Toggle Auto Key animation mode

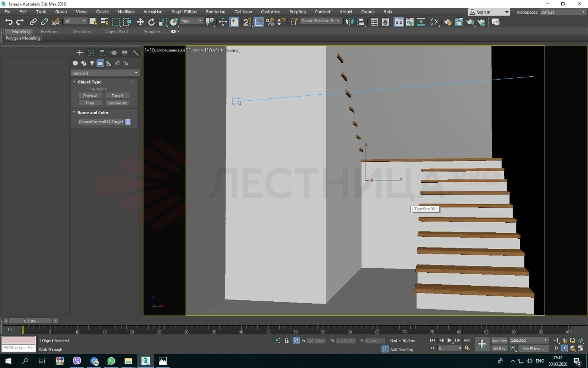click(x=499, y=340)
